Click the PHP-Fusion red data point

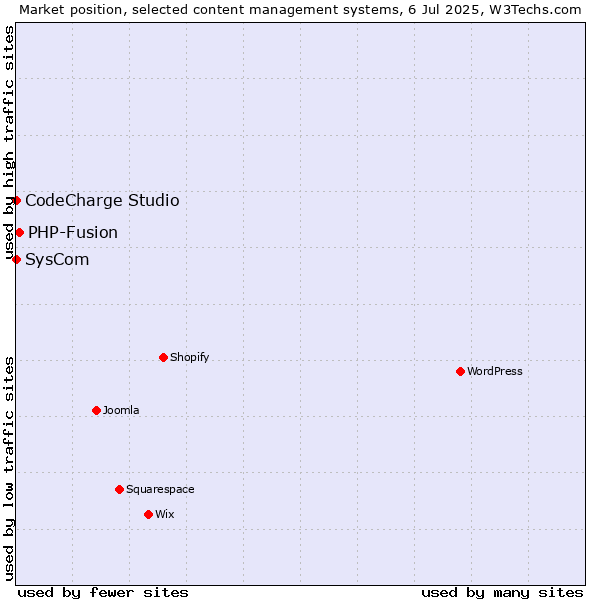pos(20,232)
